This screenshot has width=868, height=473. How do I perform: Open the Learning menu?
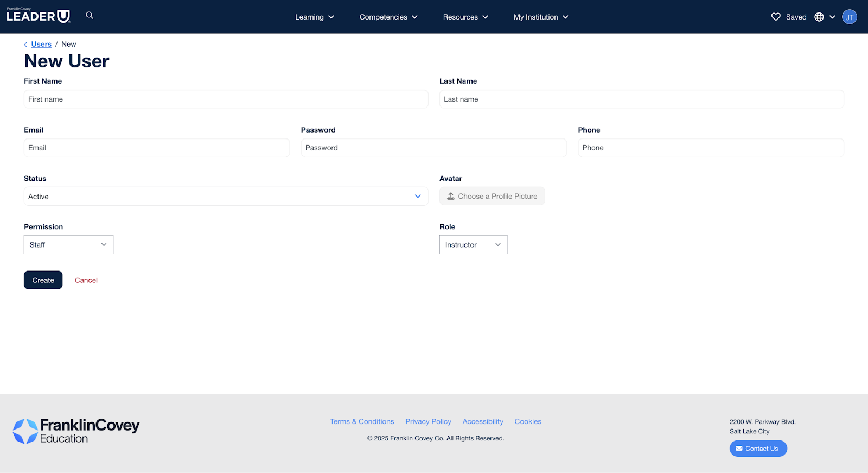tap(314, 17)
